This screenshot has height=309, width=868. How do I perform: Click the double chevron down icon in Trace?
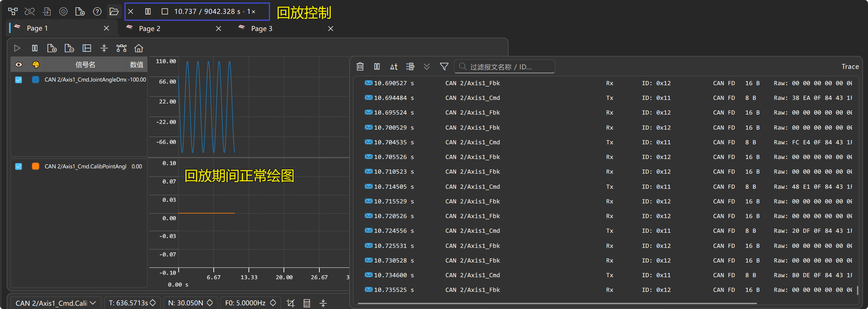point(427,66)
